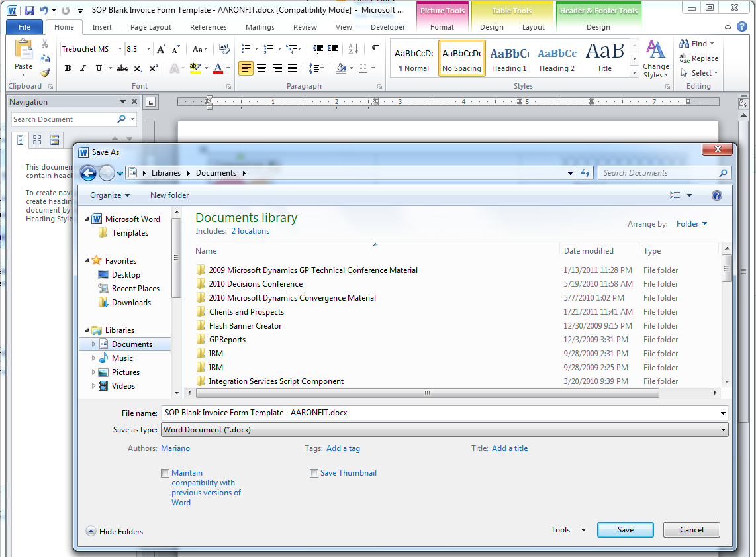Screen dimensions: 756x557
Task: Click the Cut scissors icon
Action: point(45,44)
